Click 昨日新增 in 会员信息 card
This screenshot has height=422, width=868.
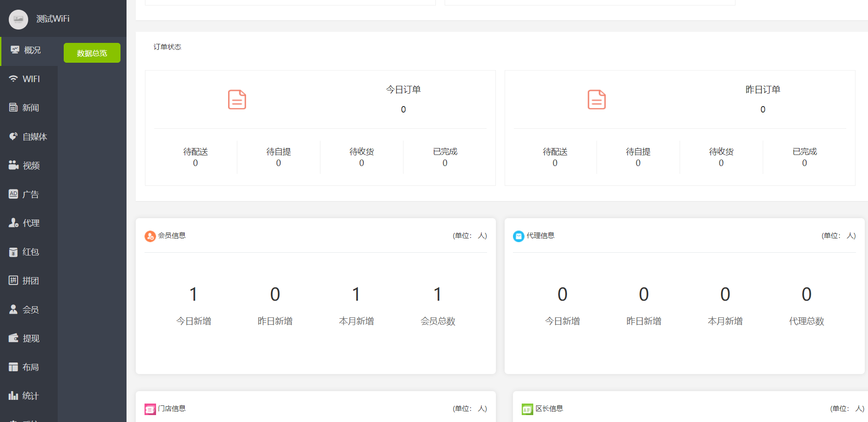[x=275, y=321]
